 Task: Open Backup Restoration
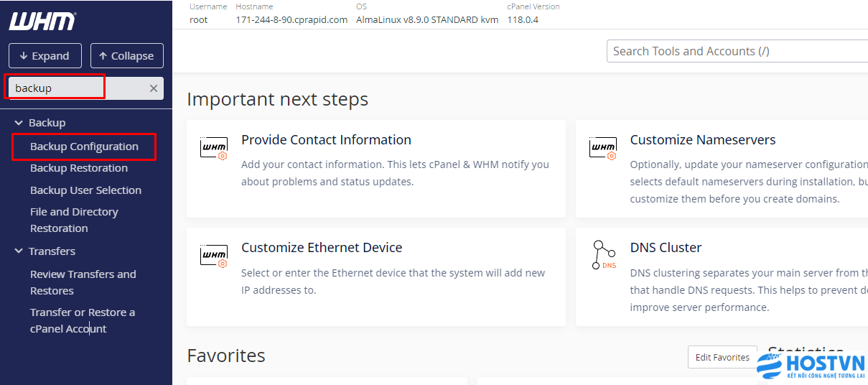[x=79, y=168]
